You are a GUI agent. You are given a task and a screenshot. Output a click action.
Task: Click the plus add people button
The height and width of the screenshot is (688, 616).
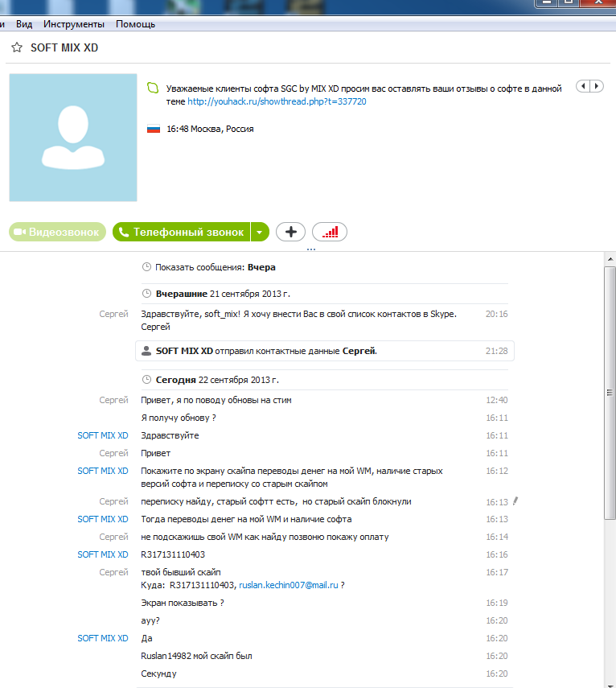click(x=290, y=232)
